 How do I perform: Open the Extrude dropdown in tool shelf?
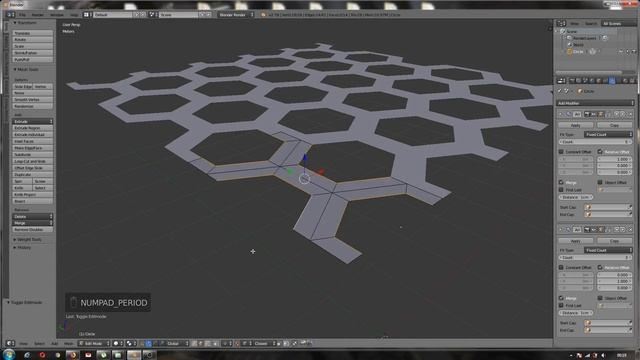(33, 122)
